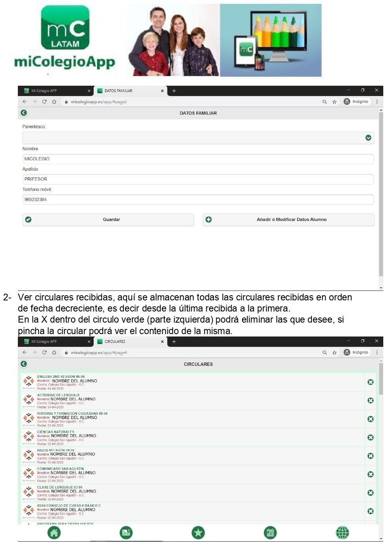Close the CIRCULARES browser tab
Screen dimensions: 392x550
coord(162,342)
